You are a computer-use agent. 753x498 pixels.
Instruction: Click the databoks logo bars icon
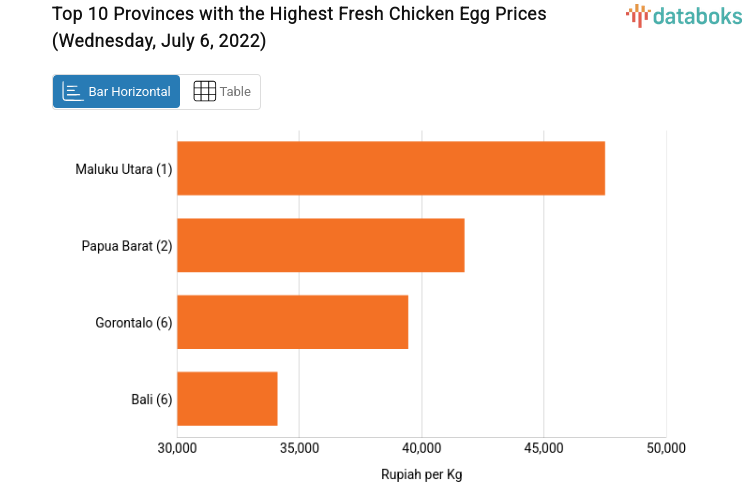click(x=637, y=15)
